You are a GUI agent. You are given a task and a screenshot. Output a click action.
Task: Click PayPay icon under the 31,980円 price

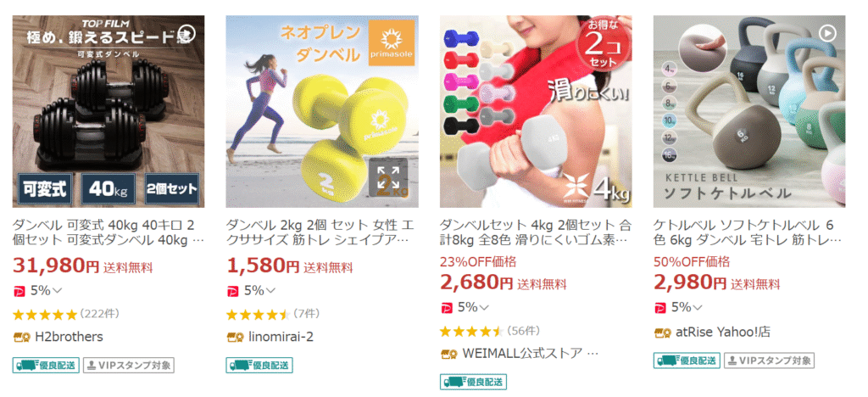18,290
